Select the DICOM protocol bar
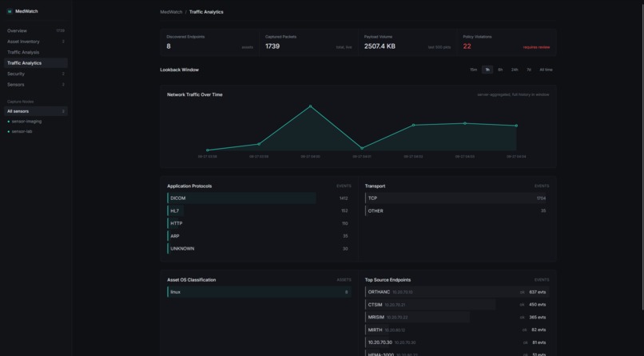The image size is (644, 356). pyautogui.click(x=241, y=198)
